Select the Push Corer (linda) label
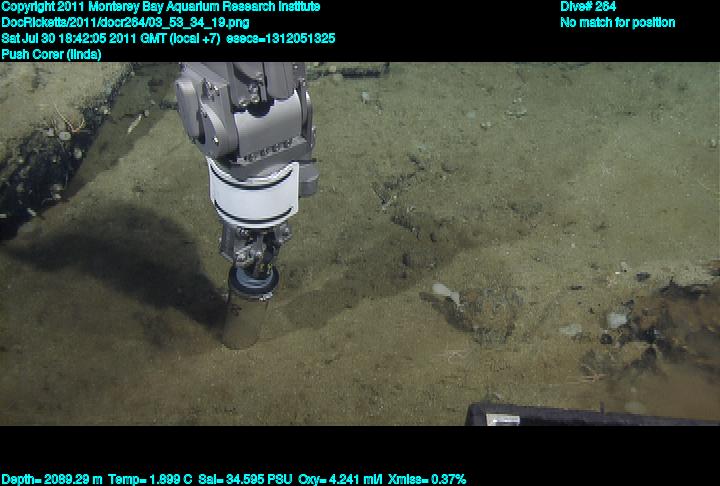The image size is (720, 486). pos(51,54)
